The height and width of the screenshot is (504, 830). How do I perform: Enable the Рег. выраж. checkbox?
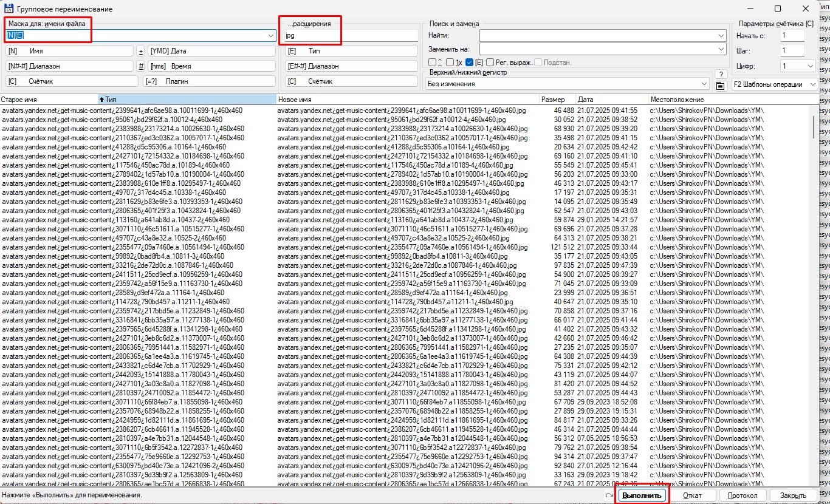click(490, 63)
